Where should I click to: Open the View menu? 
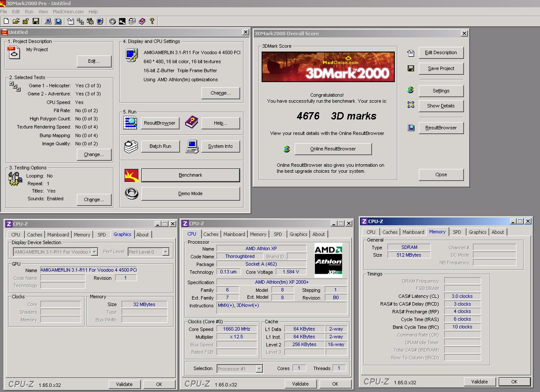(43, 12)
